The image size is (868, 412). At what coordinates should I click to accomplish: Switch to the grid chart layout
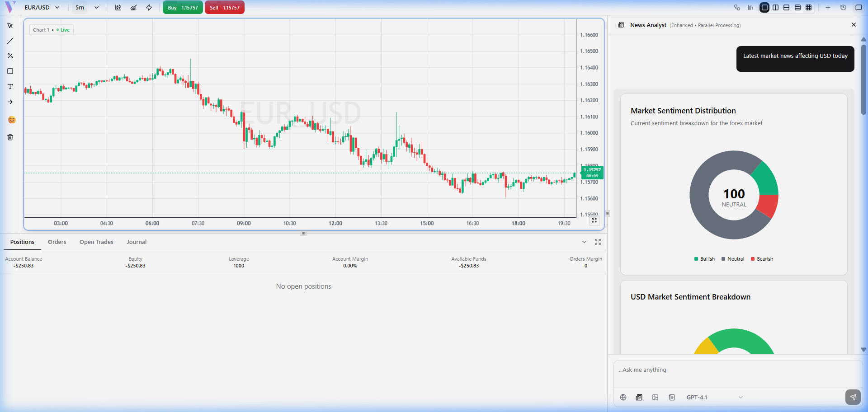click(809, 8)
